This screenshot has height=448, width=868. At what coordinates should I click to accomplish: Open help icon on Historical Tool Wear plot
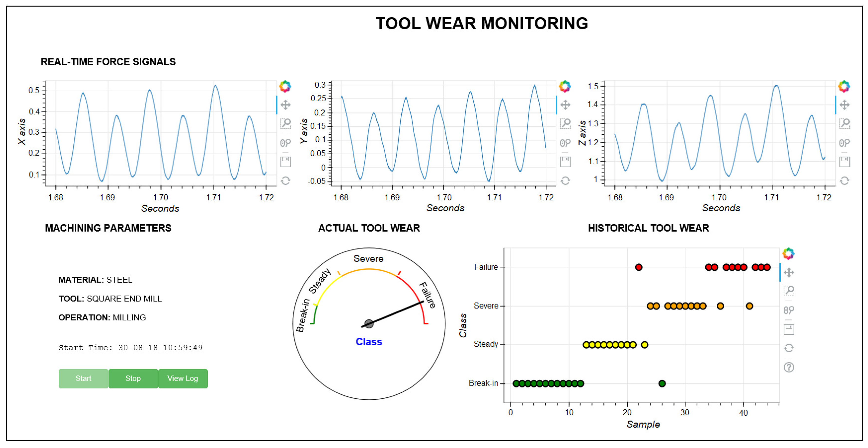click(x=789, y=367)
